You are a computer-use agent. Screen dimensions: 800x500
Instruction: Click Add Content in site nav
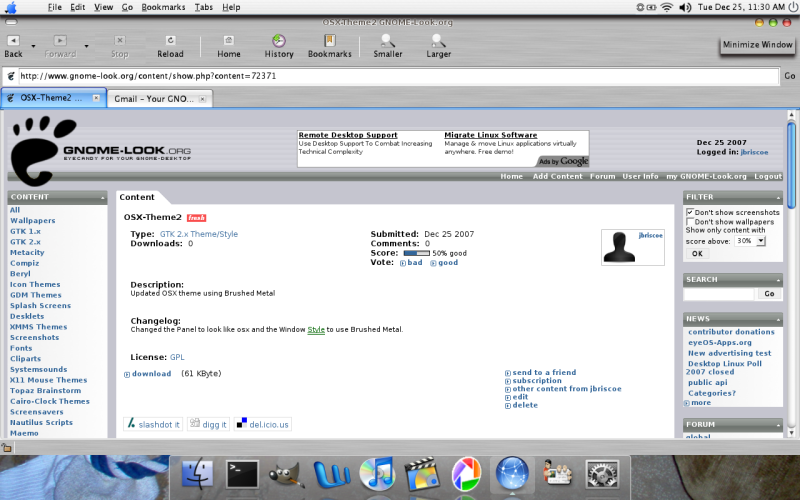point(557,177)
